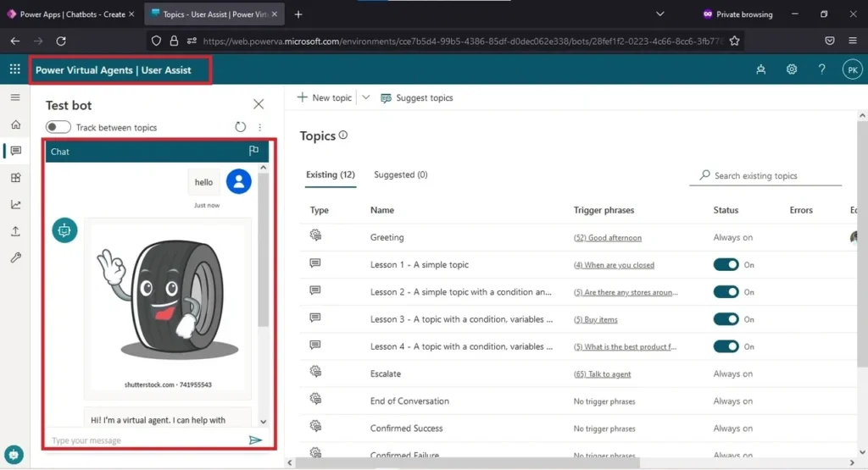Open Talk to agent trigger link
This screenshot has width=868, height=470.
pos(602,374)
